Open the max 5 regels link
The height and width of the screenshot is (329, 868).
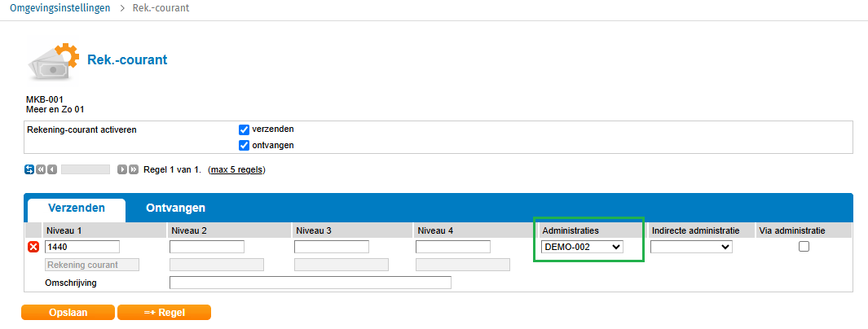(x=236, y=169)
